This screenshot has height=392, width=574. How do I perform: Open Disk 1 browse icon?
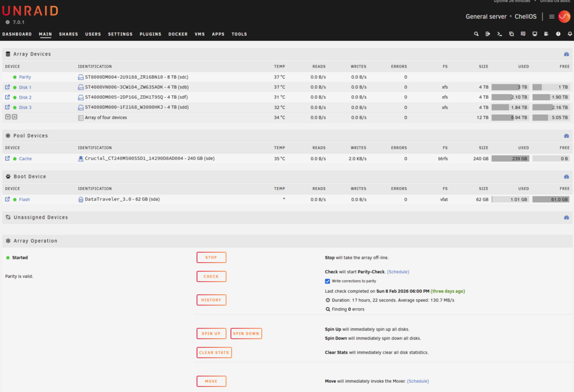pos(7,87)
